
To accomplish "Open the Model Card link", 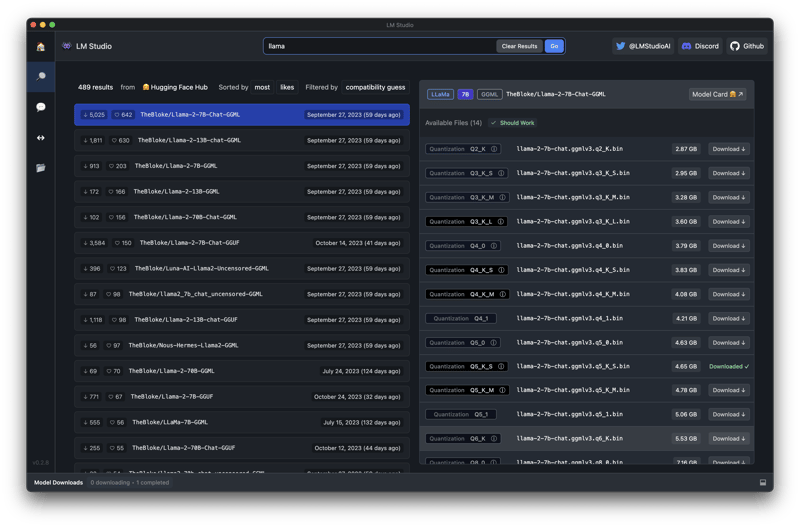I will (717, 94).
